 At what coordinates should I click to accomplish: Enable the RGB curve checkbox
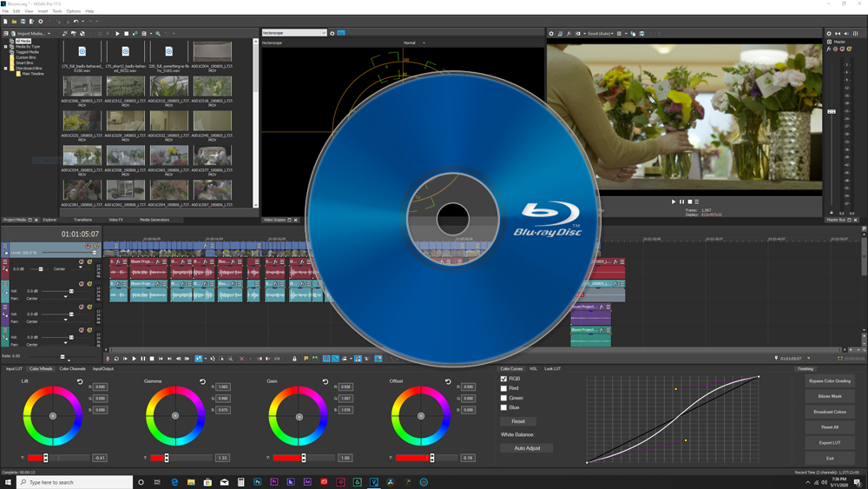(503, 379)
